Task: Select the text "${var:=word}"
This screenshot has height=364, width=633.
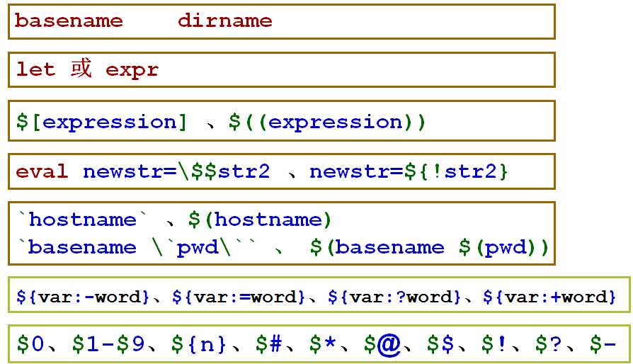Action: (x=238, y=297)
